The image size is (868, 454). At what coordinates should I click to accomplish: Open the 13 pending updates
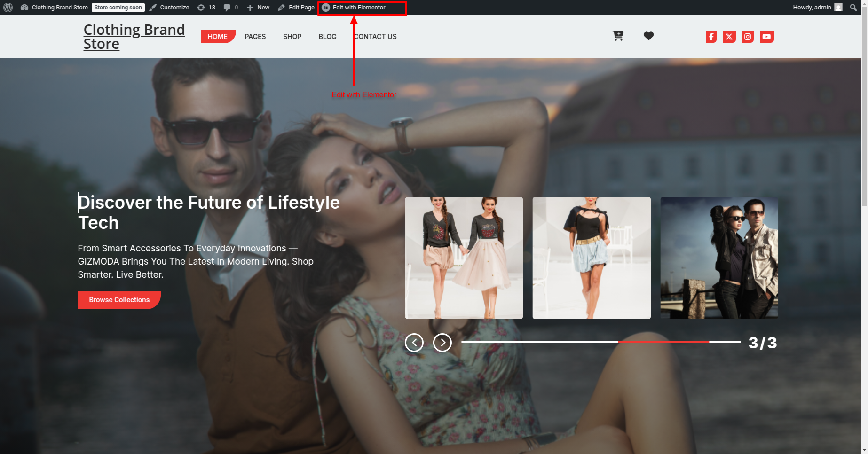click(x=206, y=8)
